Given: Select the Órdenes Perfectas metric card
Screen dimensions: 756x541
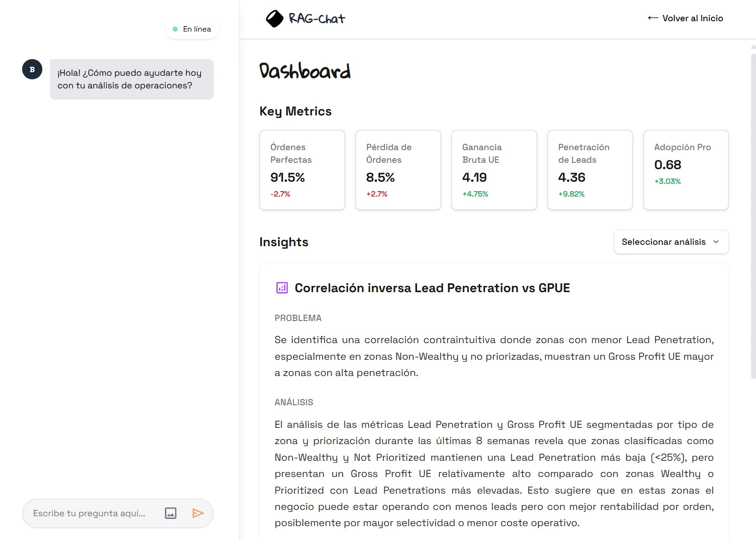Looking at the screenshot, I should click(302, 170).
